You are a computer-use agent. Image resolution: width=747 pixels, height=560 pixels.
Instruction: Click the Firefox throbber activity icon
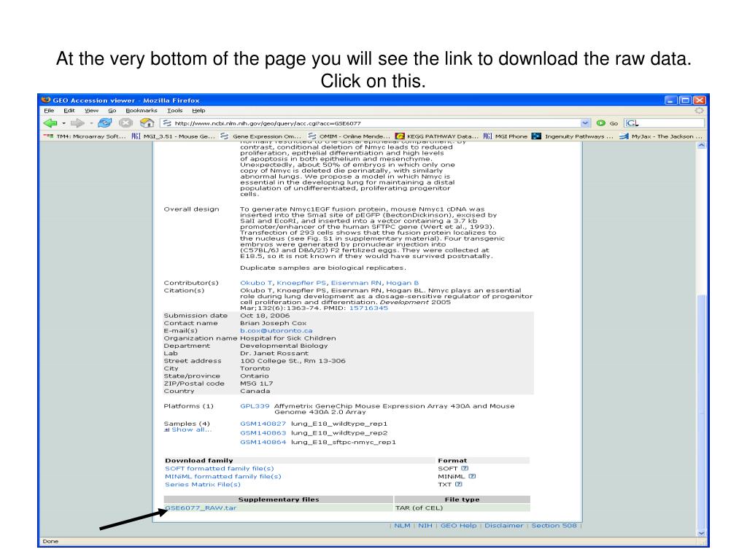click(x=699, y=111)
